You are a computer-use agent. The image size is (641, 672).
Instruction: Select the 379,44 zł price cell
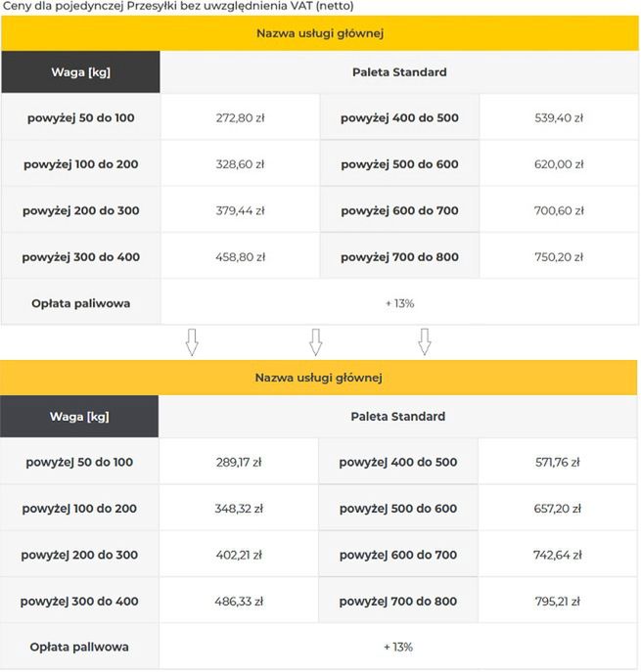(x=240, y=211)
